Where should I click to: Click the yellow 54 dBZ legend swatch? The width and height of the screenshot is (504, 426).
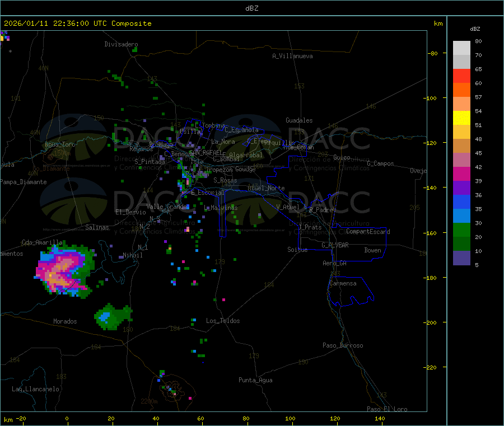click(x=461, y=118)
